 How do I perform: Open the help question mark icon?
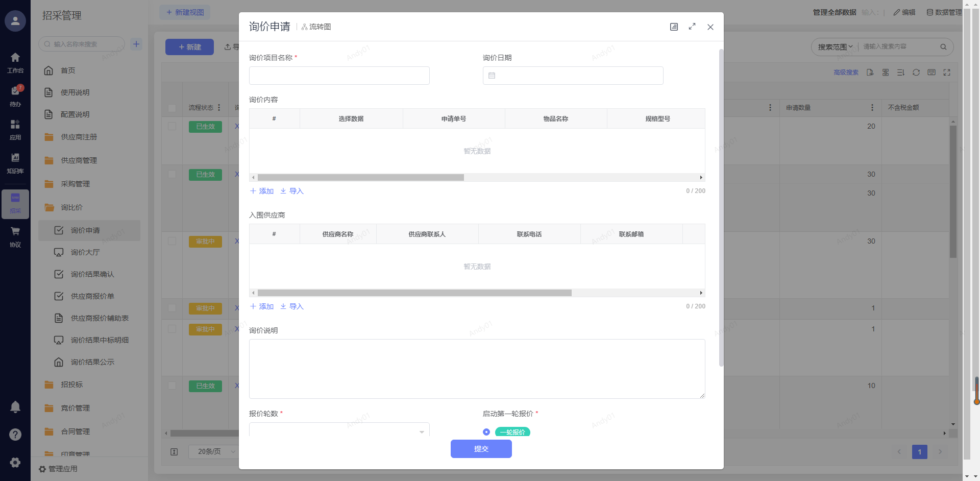(x=15, y=435)
